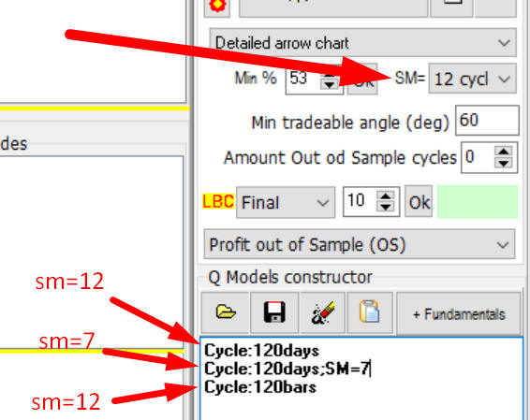Increase the LBC value of 10
The height and width of the screenshot is (420, 530).
tap(386, 196)
